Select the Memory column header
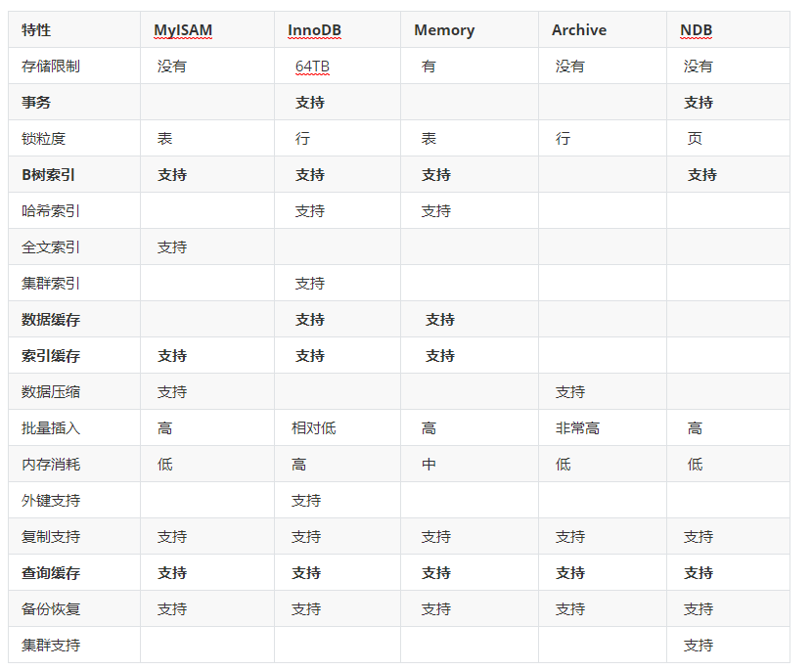The height and width of the screenshot is (670, 812). pyautogui.click(x=444, y=30)
